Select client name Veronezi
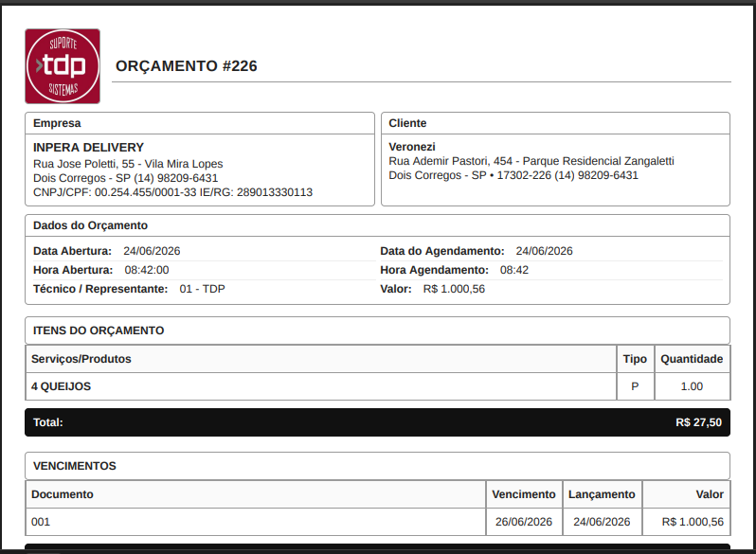This screenshot has width=756, height=554. coord(412,147)
